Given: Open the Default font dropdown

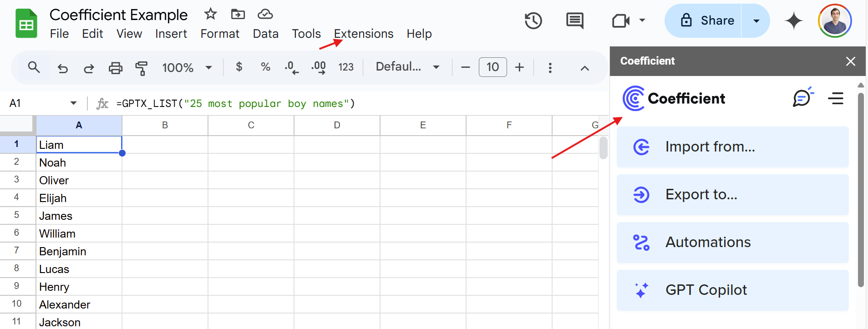Looking at the screenshot, I should click(x=407, y=67).
